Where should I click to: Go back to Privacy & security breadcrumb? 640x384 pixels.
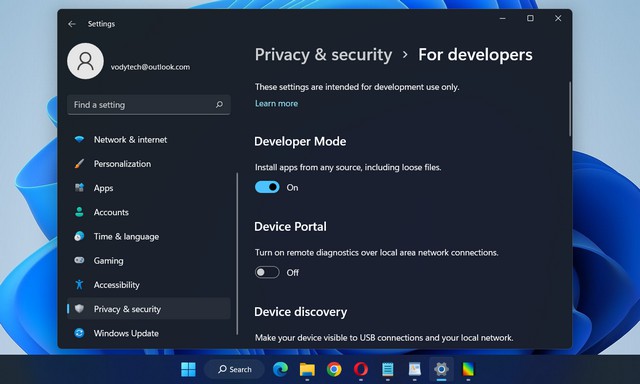pyautogui.click(x=323, y=55)
